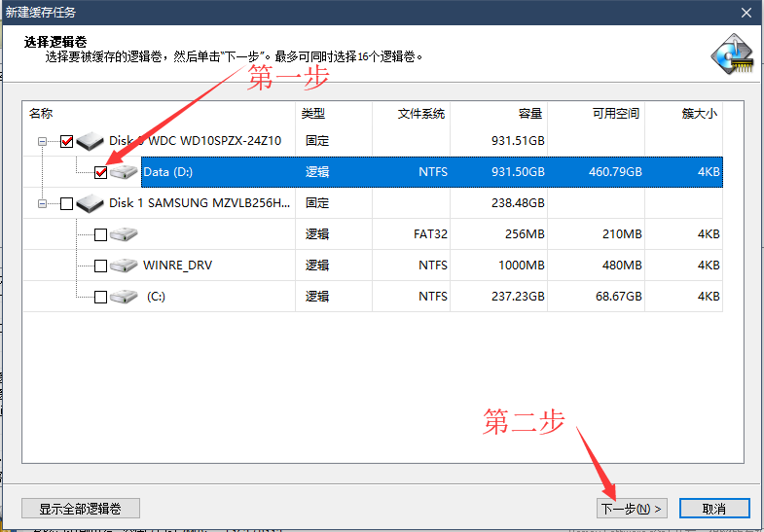This screenshot has width=764, height=532.
Task: Click the Disk 0 WDC hard drive icon
Action: [91, 141]
